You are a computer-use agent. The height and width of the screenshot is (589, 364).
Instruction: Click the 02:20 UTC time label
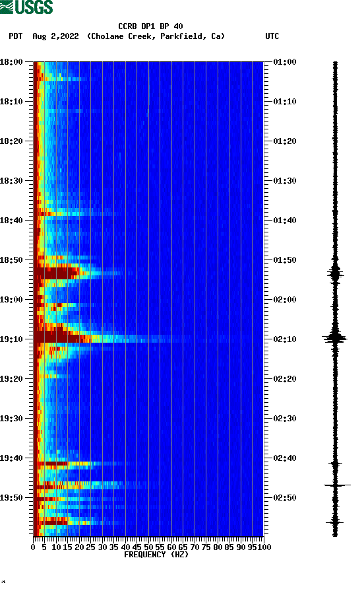click(285, 379)
